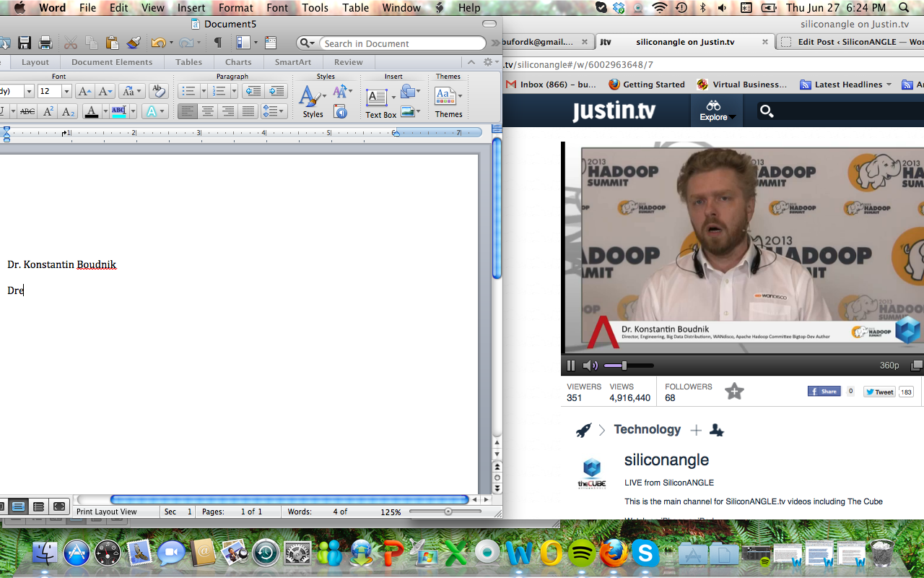Increase paragraph indent
924x578 pixels.
pos(276,91)
